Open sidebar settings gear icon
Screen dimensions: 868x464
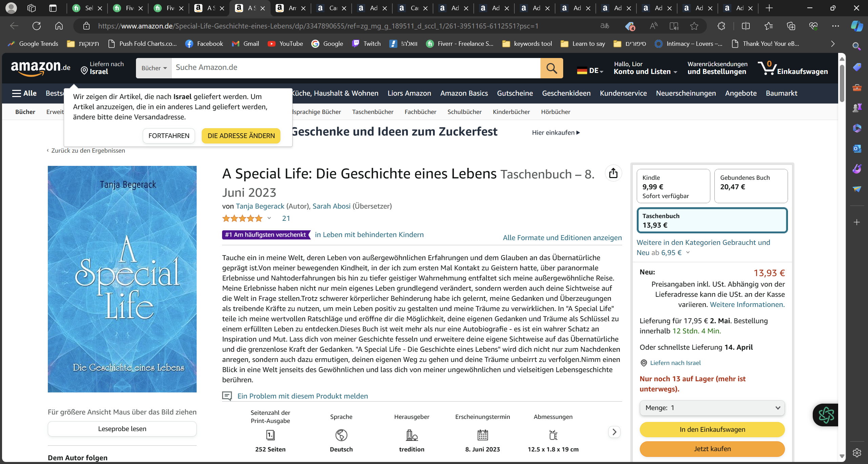857,452
